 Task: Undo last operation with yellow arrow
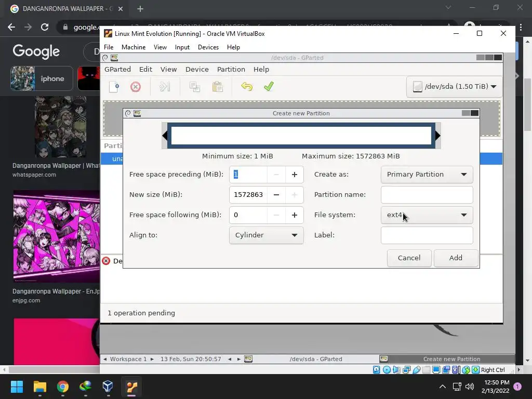point(247,87)
